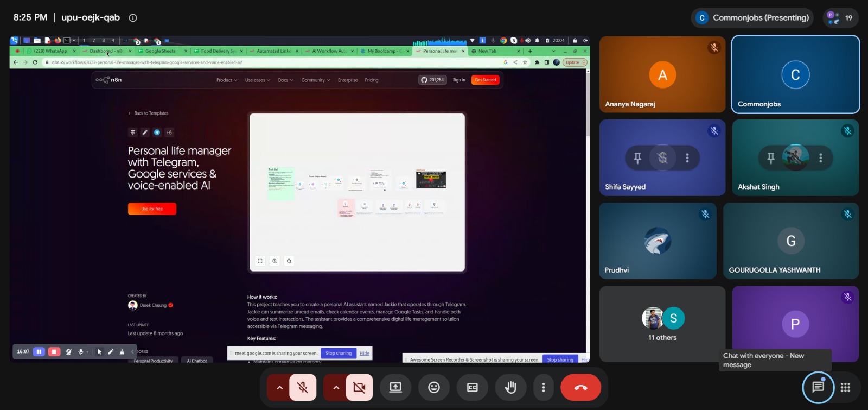Viewport: 868px width, 410px height.
Task: Open more options on Shifa Sayyed's tile
Action: (687, 157)
